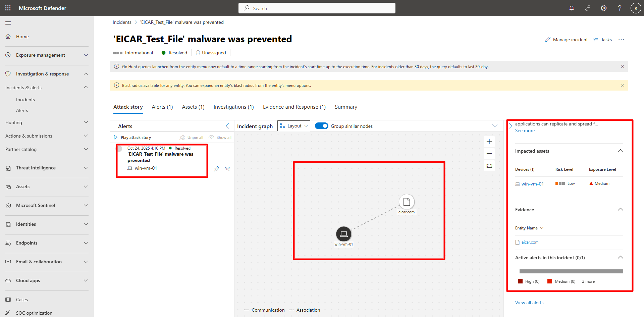The width and height of the screenshot is (644, 317).
Task: Click the 2 more severity link
Action: pyautogui.click(x=588, y=281)
